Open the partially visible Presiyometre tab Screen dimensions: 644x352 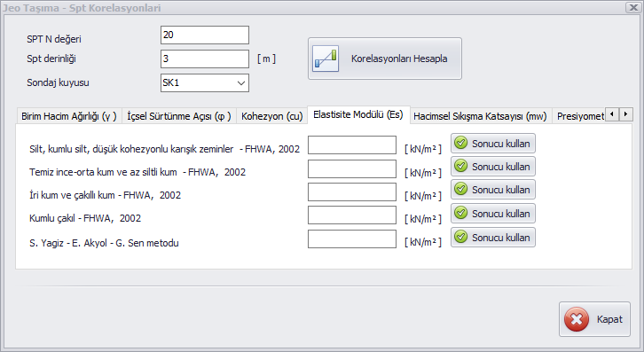tap(580, 116)
